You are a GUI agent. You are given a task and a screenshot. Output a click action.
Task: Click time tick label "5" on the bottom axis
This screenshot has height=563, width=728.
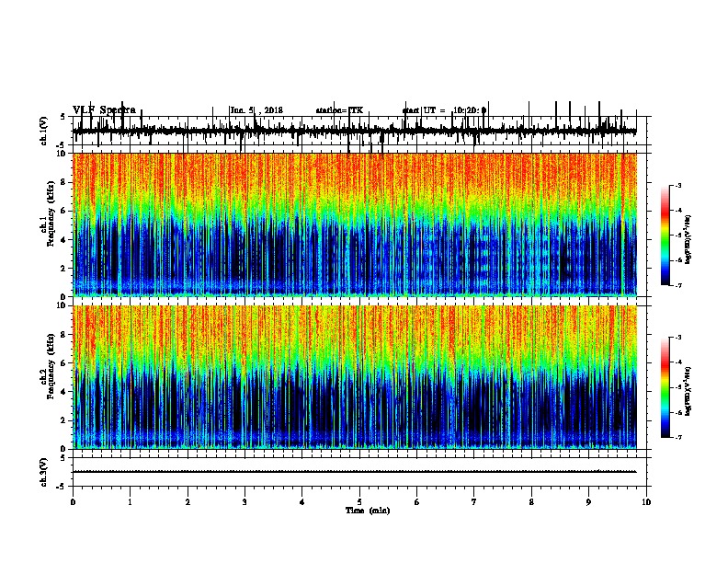pos(359,502)
